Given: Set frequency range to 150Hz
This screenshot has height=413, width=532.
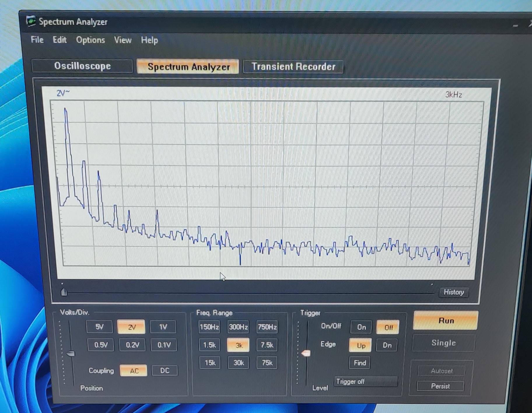Looking at the screenshot, I should 209,327.
